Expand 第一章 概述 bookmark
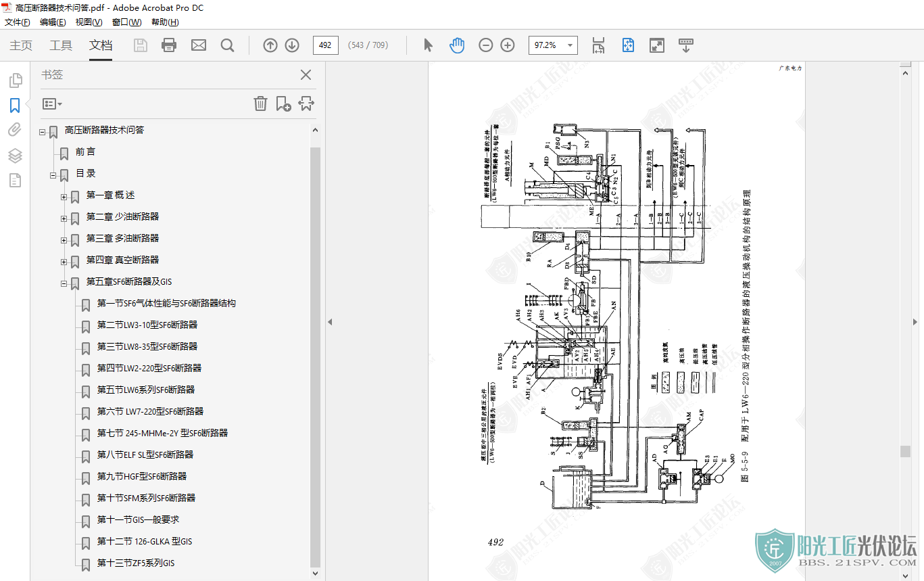Screen dimensions: 924x581 [x=64, y=197]
